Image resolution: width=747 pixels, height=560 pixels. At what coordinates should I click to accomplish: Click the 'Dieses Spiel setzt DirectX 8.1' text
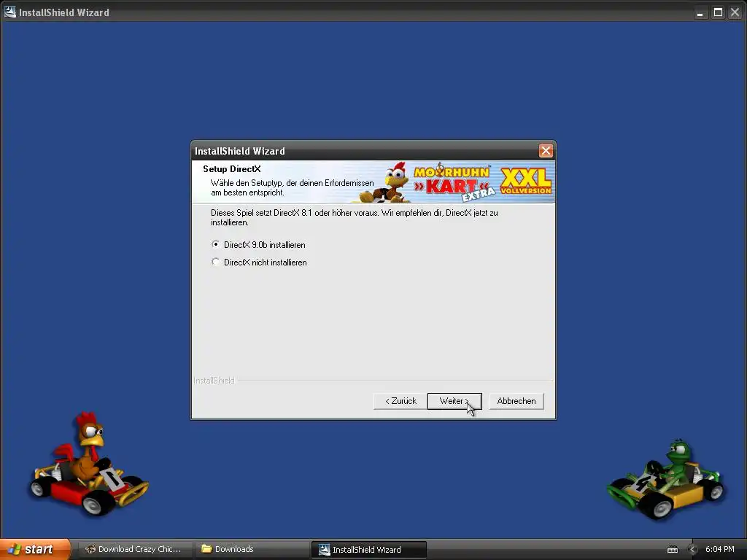[355, 217]
